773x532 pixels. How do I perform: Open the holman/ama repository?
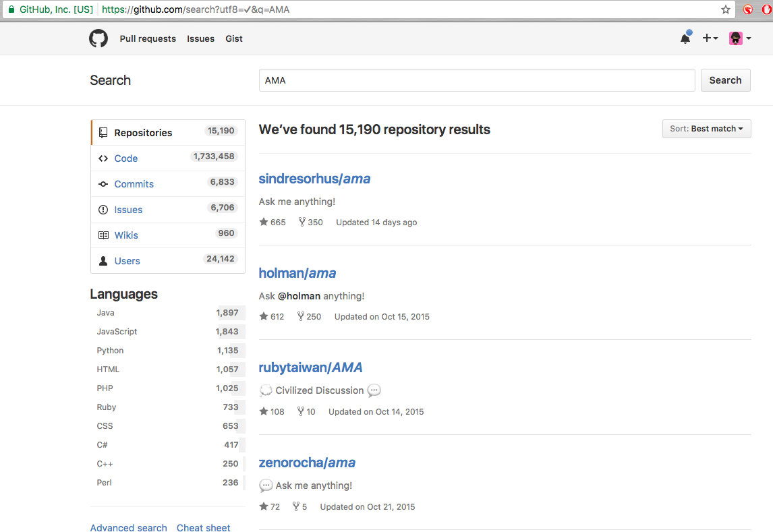pos(297,273)
